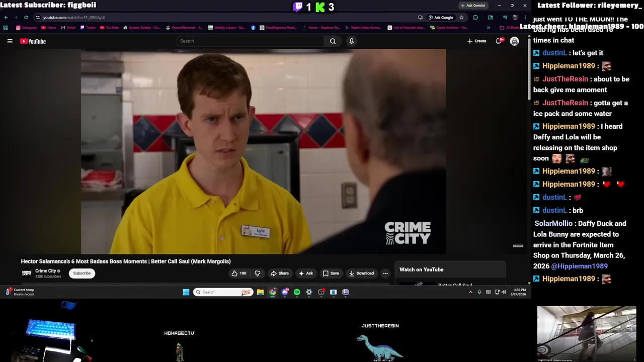This screenshot has width=644, height=362.
Task: Click dustinL's username on 'let's get it'
Action: [554, 53]
